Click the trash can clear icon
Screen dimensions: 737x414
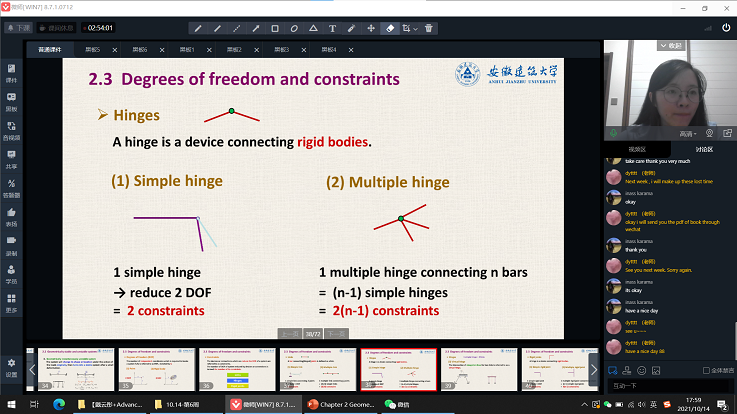[430, 28]
